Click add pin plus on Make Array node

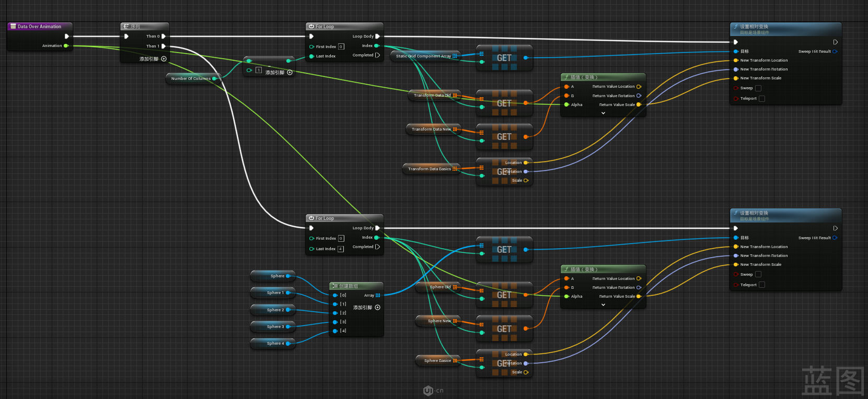tap(377, 308)
